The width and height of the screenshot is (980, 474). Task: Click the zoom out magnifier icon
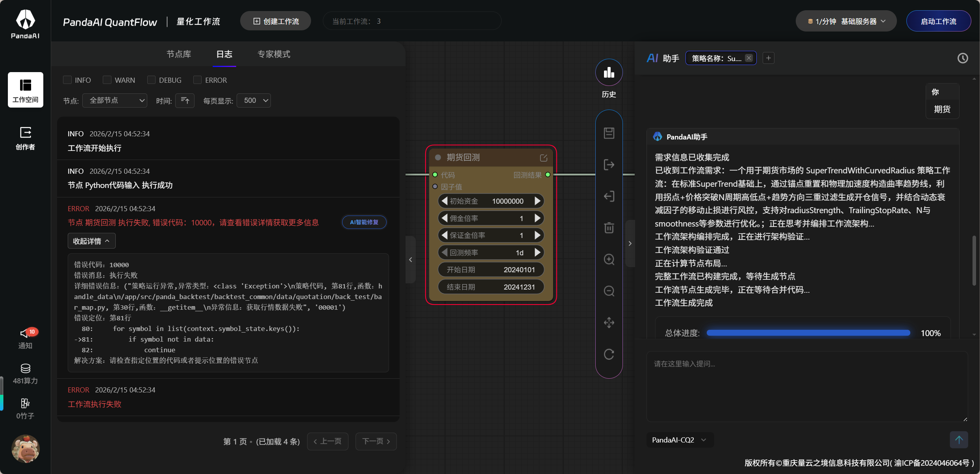(x=609, y=291)
